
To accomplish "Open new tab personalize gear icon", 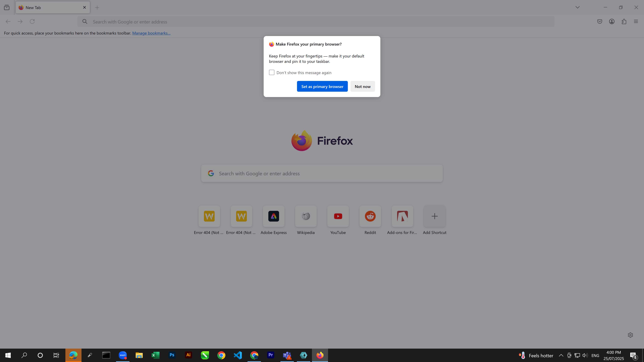I will pyautogui.click(x=630, y=335).
